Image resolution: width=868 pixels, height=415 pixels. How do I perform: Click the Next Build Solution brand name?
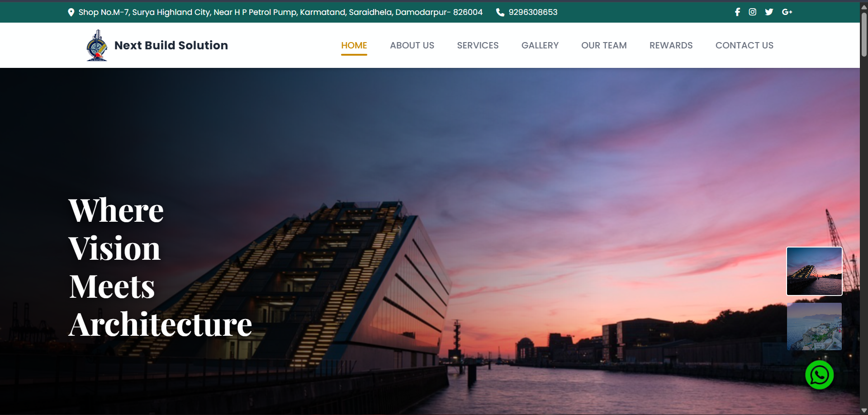(x=171, y=45)
